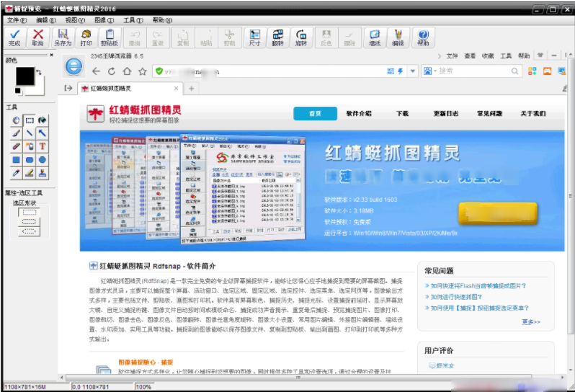The image size is (575, 392).
Task: Select the text T tool
Action: 43,147
